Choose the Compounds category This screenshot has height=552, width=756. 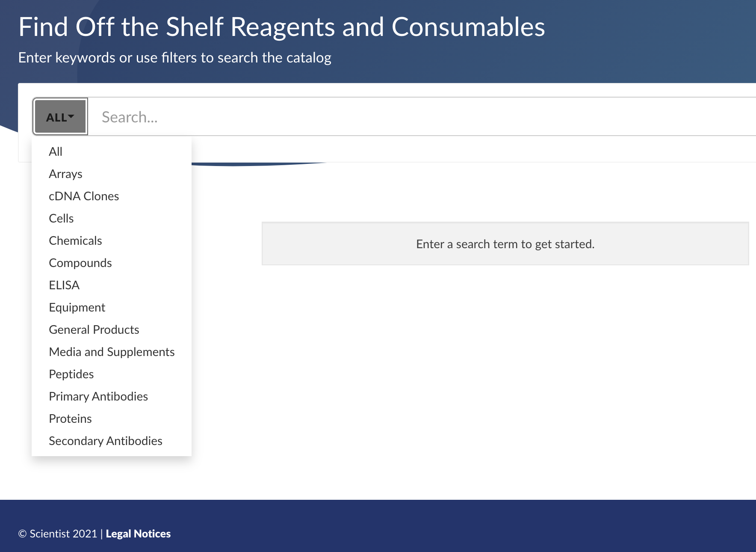click(x=80, y=263)
